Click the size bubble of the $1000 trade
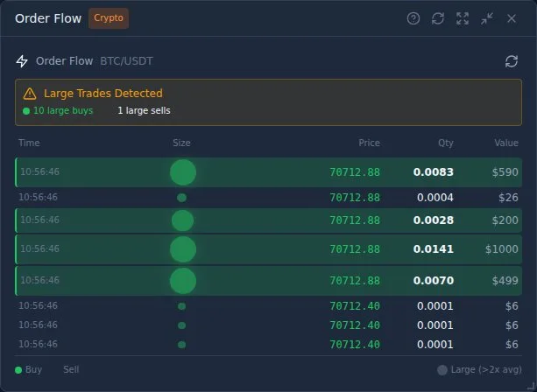The width and height of the screenshot is (537, 392). [183, 249]
